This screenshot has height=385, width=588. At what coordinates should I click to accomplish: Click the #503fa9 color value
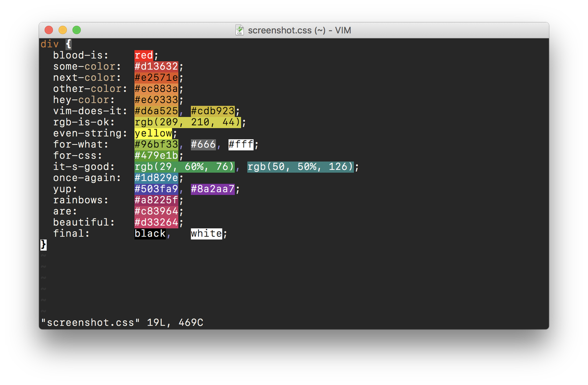pyautogui.click(x=156, y=189)
